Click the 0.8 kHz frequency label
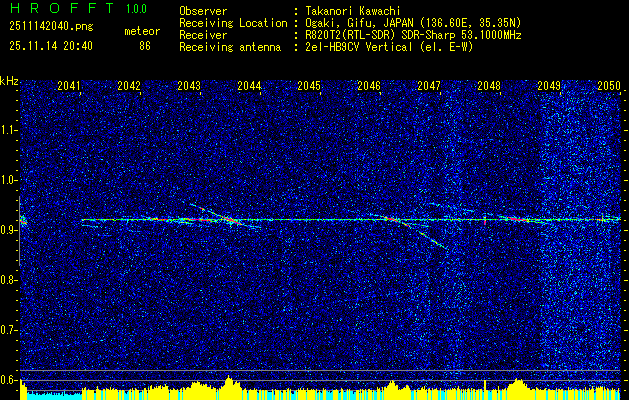This screenshot has height=400, width=629. point(9,280)
